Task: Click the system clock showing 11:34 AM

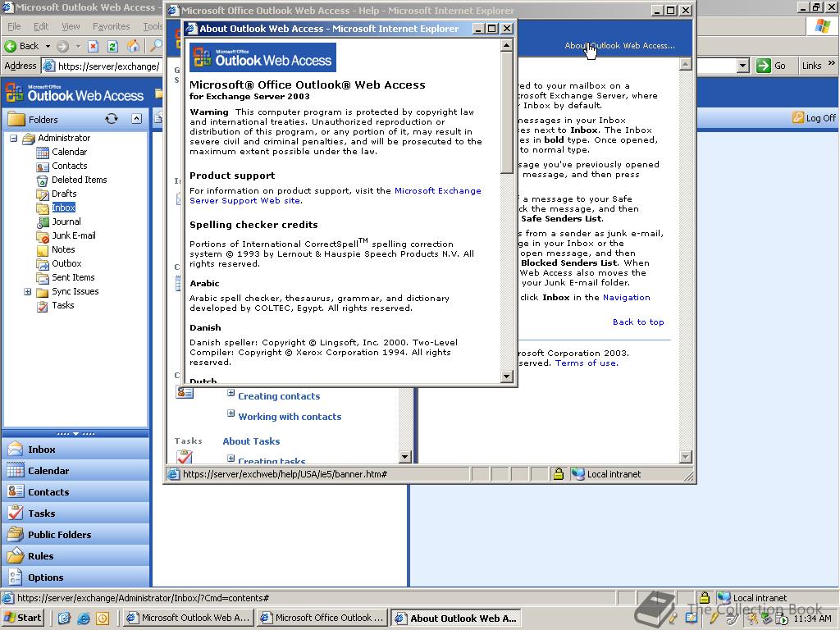Action: pos(812,619)
